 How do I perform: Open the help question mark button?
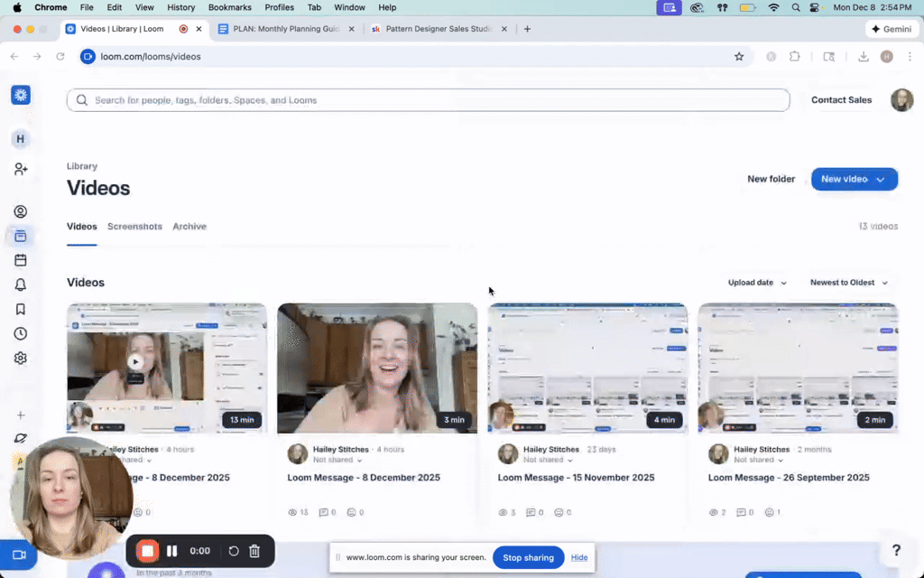tap(896, 550)
